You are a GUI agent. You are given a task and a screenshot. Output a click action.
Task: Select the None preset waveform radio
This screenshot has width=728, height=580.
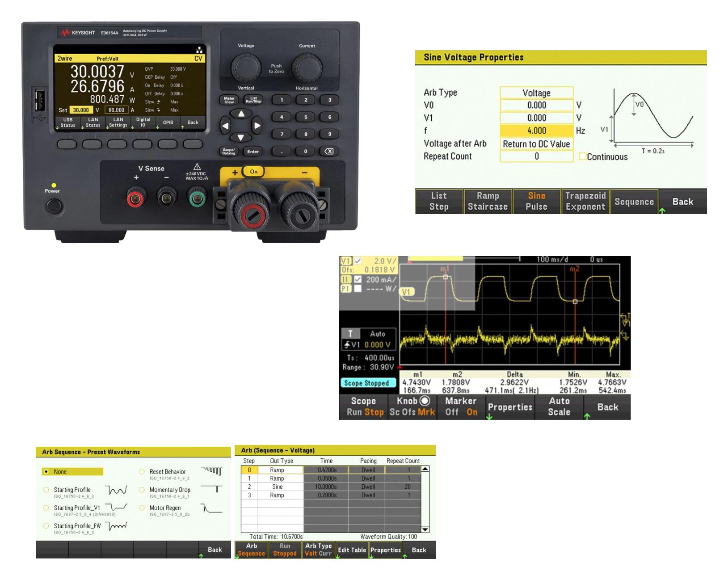46,471
